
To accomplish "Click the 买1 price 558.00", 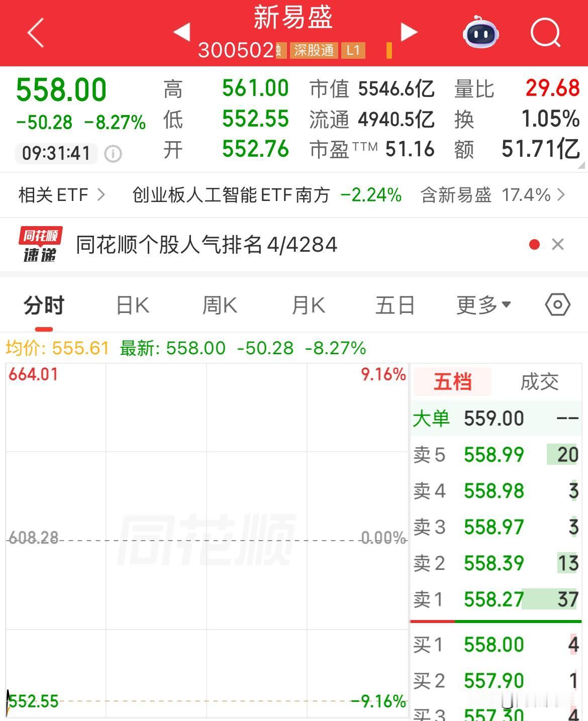I will click(494, 645).
